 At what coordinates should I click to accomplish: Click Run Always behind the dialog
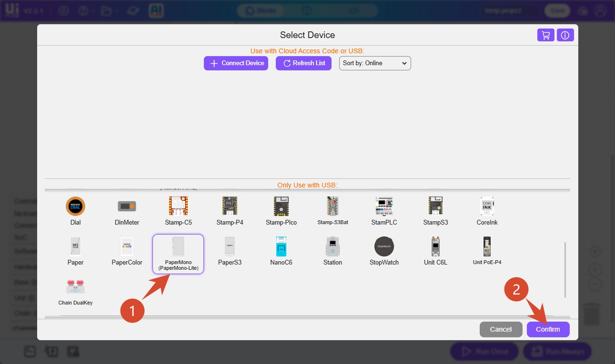[x=557, y=352]
